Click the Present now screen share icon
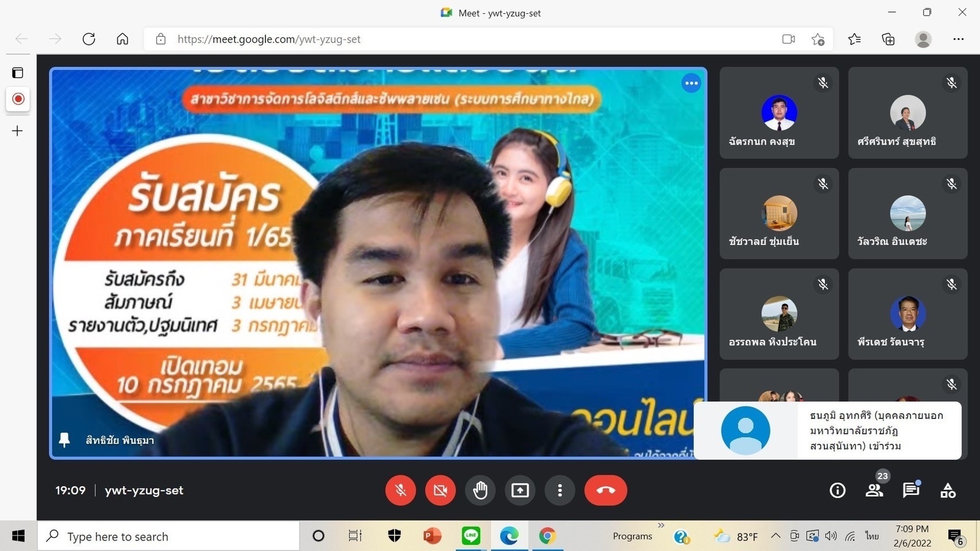 [x=520, y=490]
